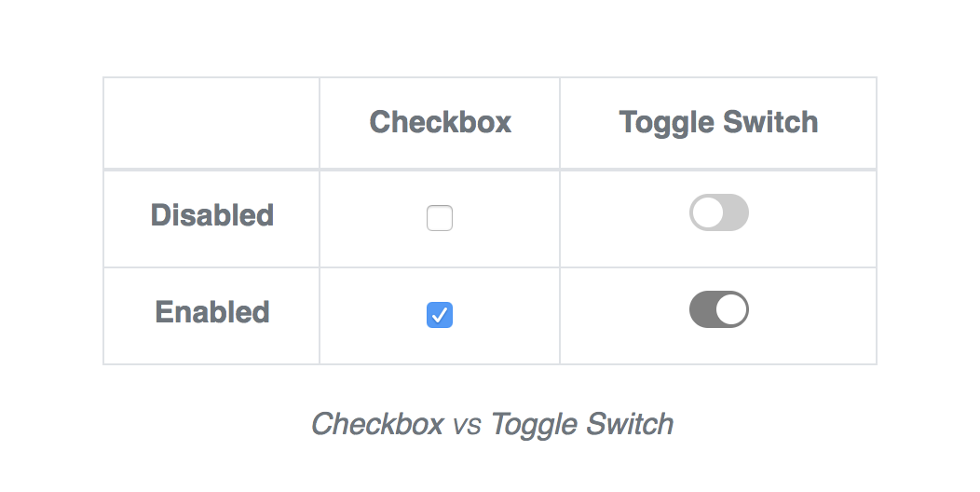This screenshot has width=980, height=492.
Task: Turn on the light gray toggle switch
Action: pyautogui.click(x=719, y=212)
